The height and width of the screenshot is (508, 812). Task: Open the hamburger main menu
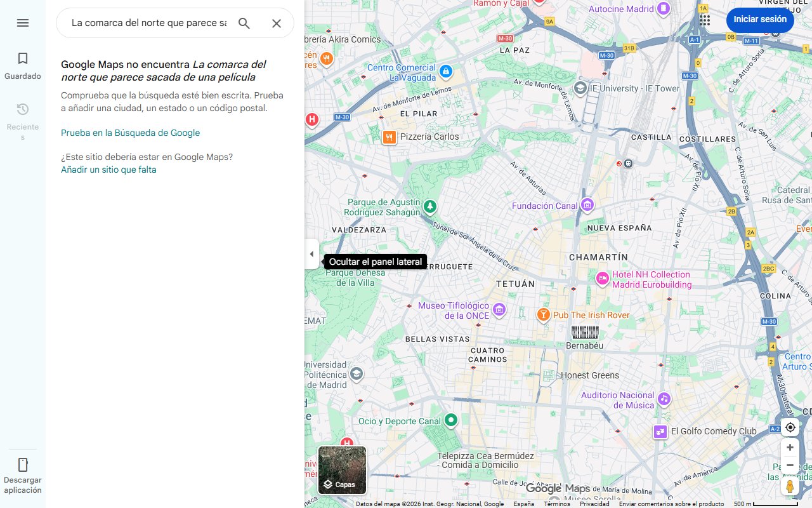(x=23, y=23)
